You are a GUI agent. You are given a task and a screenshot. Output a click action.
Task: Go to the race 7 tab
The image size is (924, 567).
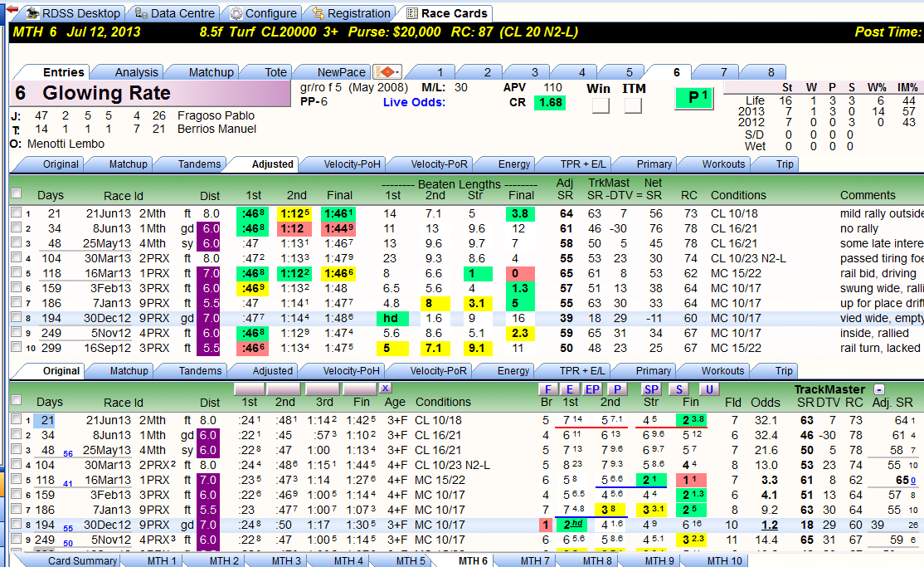[x=723, y=72]
